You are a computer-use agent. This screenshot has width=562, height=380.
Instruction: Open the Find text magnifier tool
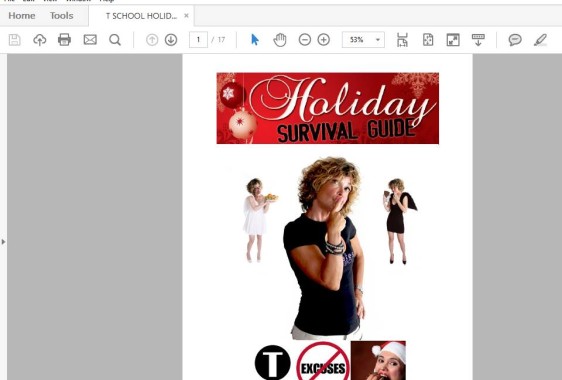(x=115, y=40)
